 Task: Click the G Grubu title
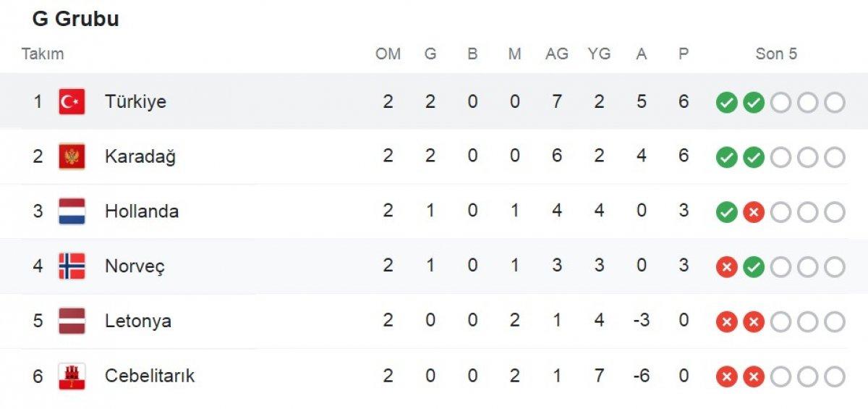coord(76,20)
